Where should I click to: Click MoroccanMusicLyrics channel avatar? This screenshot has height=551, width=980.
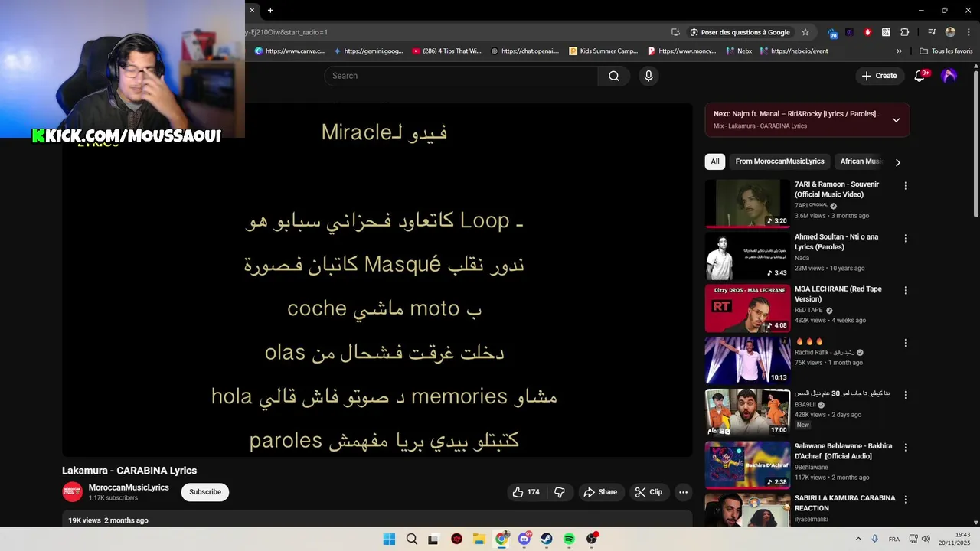(x=72, y=492)
